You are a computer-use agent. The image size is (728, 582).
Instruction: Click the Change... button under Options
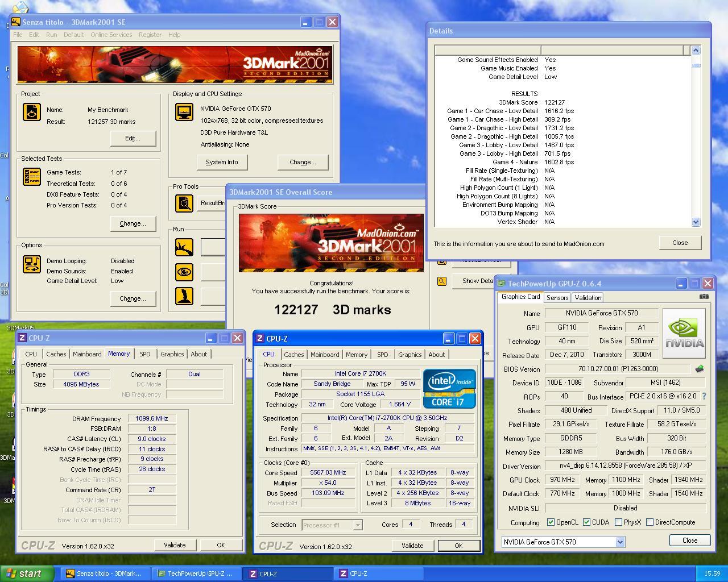133,298
